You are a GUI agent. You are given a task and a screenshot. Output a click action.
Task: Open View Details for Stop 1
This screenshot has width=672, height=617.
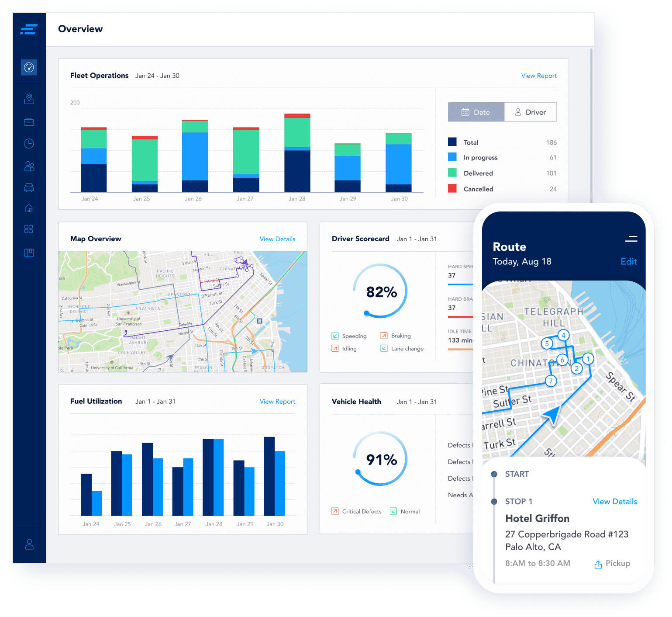pyautogui.click(x=615, y=502)
